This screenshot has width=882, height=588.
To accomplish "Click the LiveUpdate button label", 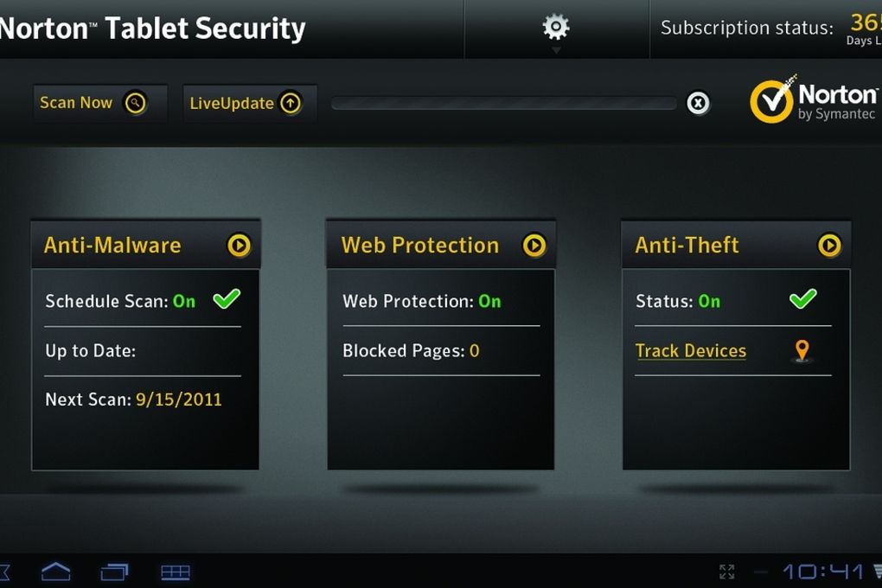I will [231, 104].
